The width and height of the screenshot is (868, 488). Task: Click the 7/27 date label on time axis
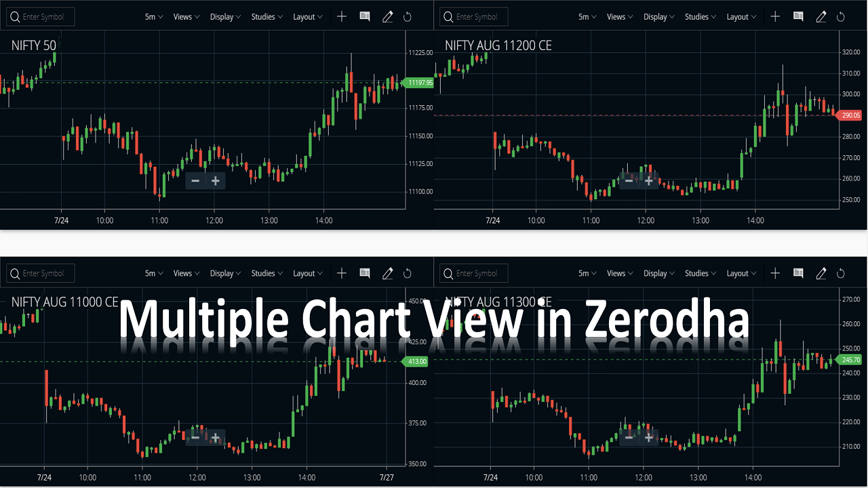[386, 477]
